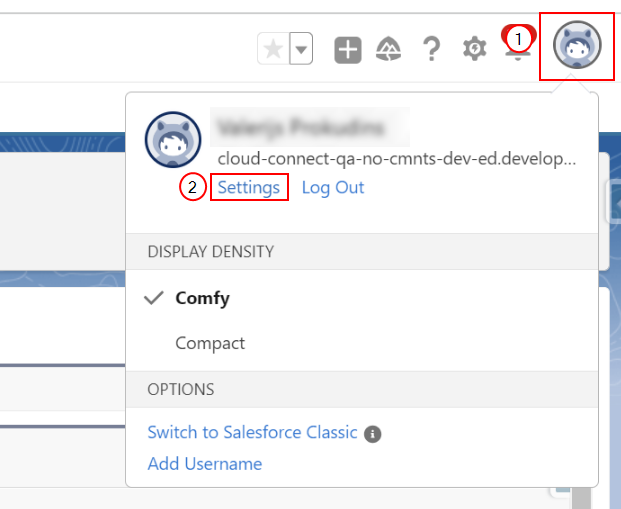This screenshot has width=621, height=509.
Task: Open the Global Actions plus icon
Action: [x=348, y=50]
